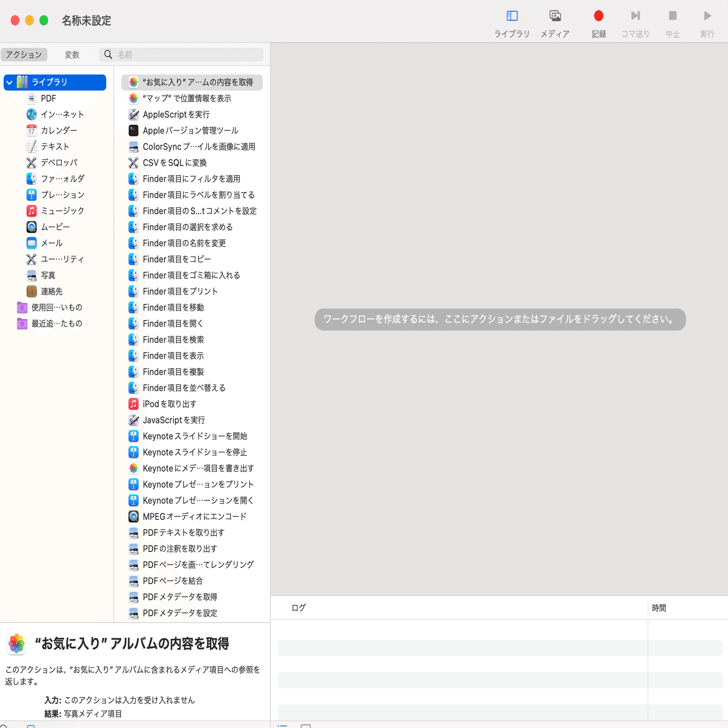Click the Finder項目のS...tコメントを設定 row
Screen dimensions: 728x728
point(192,211)
